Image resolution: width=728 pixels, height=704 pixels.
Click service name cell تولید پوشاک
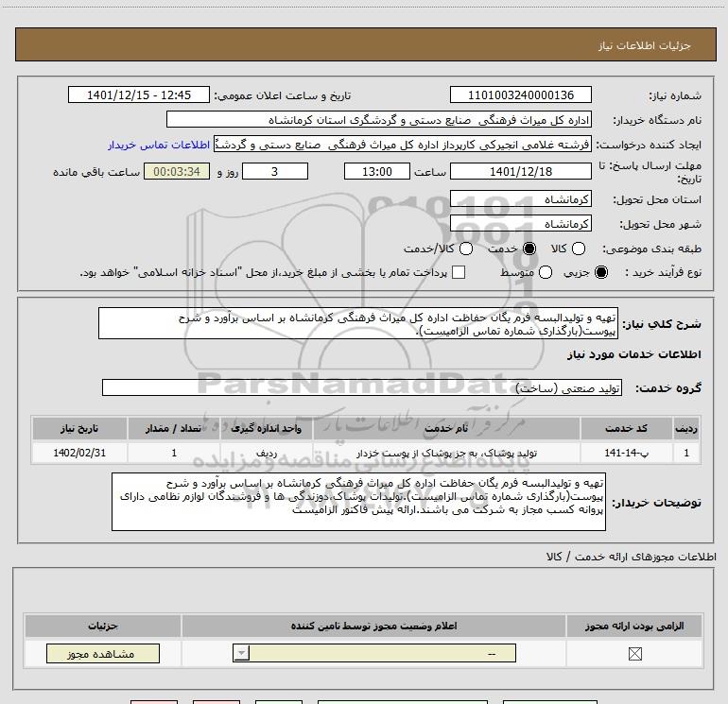(446, 453)
